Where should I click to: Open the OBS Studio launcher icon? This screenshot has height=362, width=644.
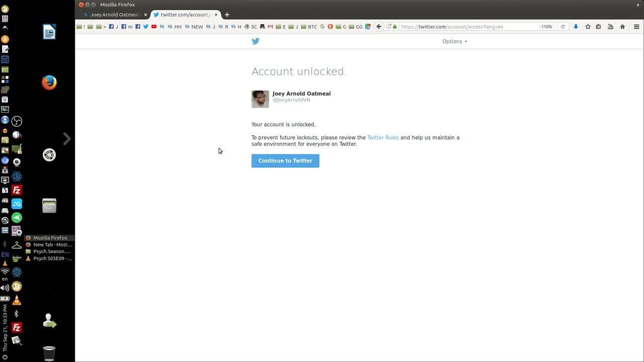(17, 121)
